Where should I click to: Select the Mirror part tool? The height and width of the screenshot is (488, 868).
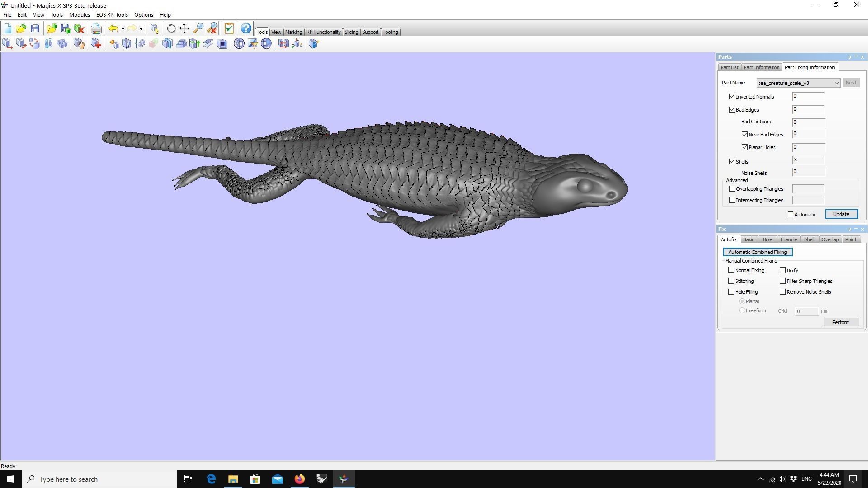pos(49,43)
